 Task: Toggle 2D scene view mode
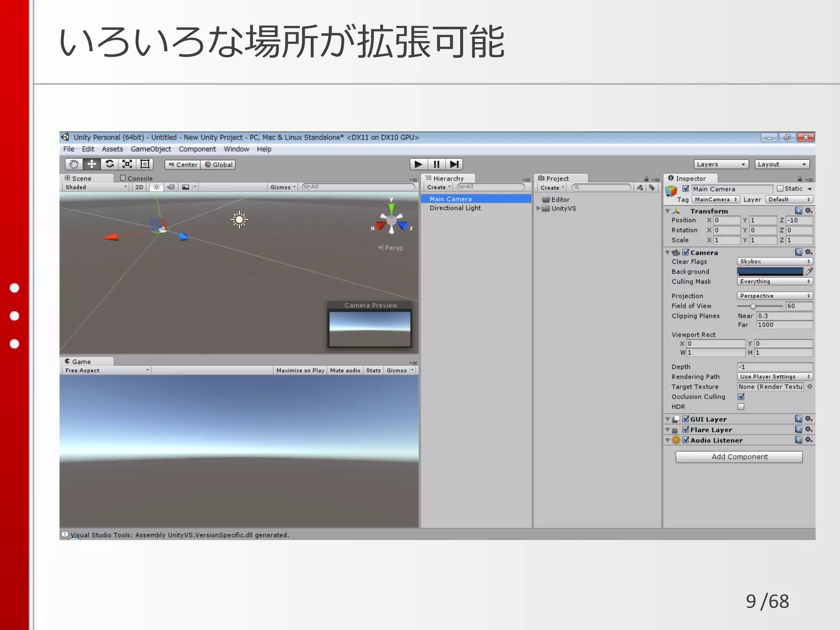pyautogui.click(x=139, y=187)
